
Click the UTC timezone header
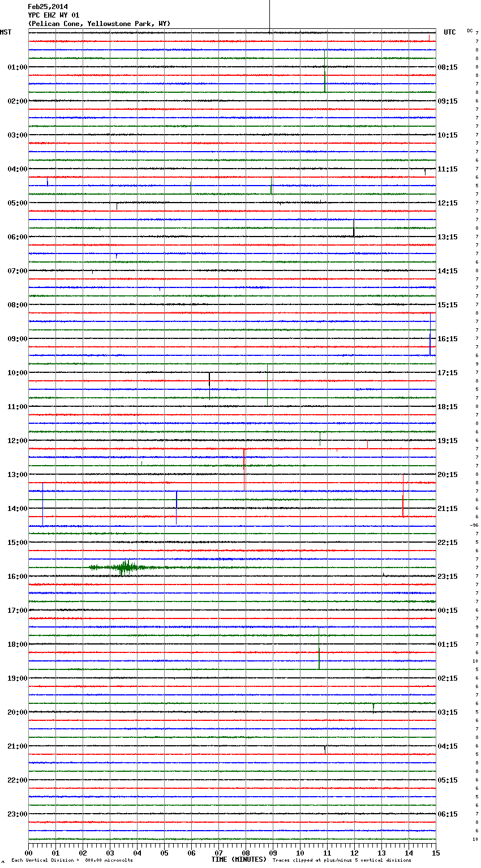pos(450,32)
